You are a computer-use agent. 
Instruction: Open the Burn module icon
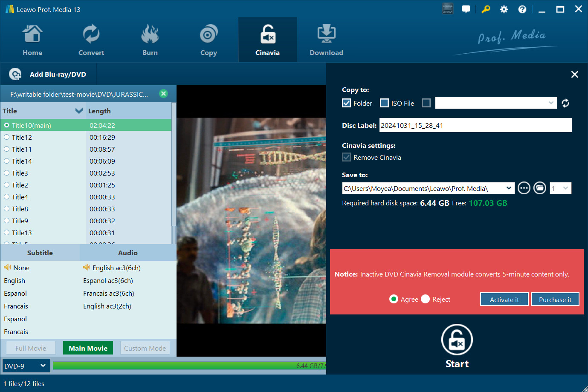(x=150, y=34)
